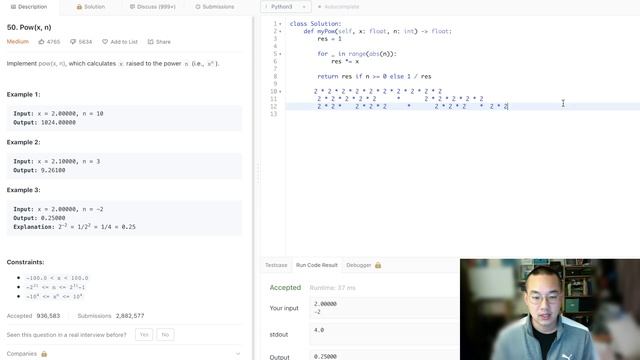Click the Your input value box
The width and height of the screenshot is (640, 360).
coord(384,308)
